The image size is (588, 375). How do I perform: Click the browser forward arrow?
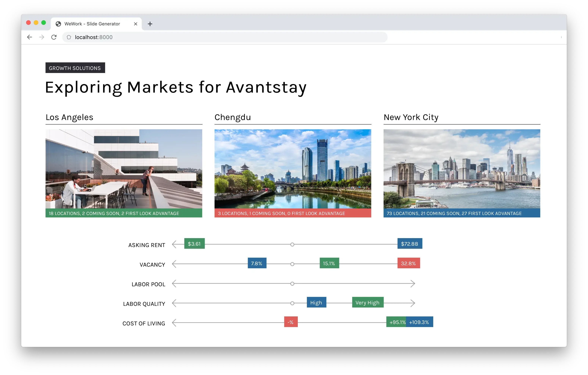[42, 37]
